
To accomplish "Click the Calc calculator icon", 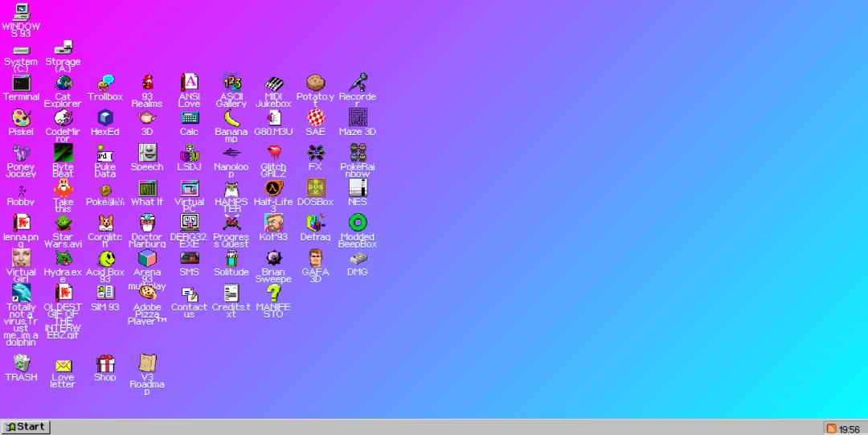I will [x=189, y=118].
